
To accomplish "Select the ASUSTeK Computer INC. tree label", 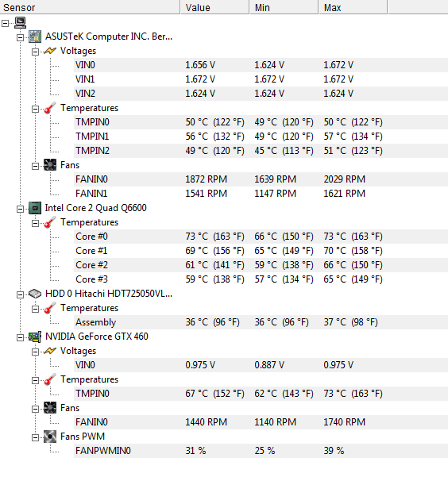I will (x=109, y=37).
